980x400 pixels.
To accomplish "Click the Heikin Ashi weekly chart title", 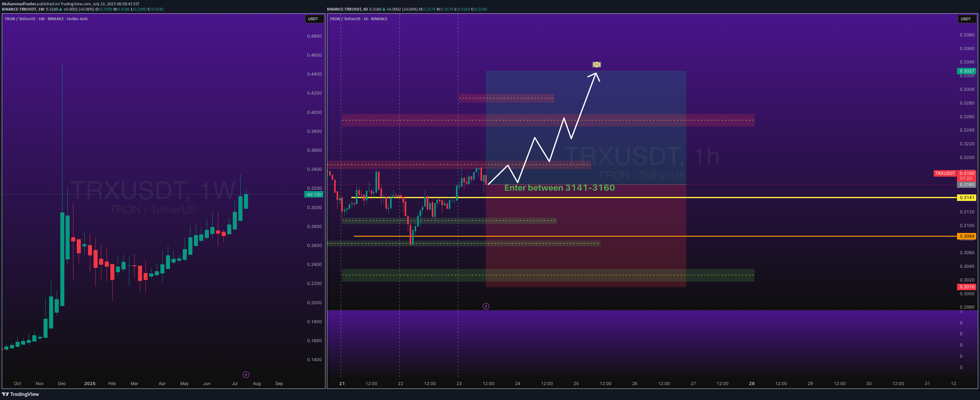I will point(46,19).
